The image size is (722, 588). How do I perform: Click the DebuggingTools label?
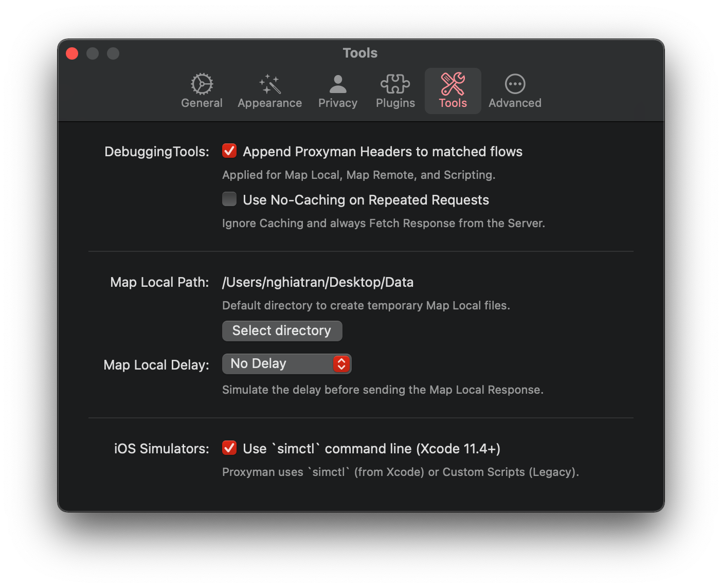(x=157, y=152)
